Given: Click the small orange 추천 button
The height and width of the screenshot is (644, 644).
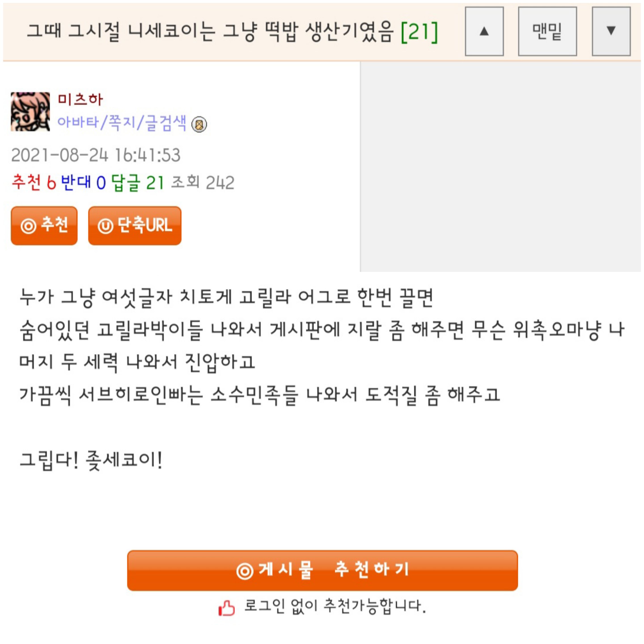Looking at the screenshot, I should tap(44, 226).
